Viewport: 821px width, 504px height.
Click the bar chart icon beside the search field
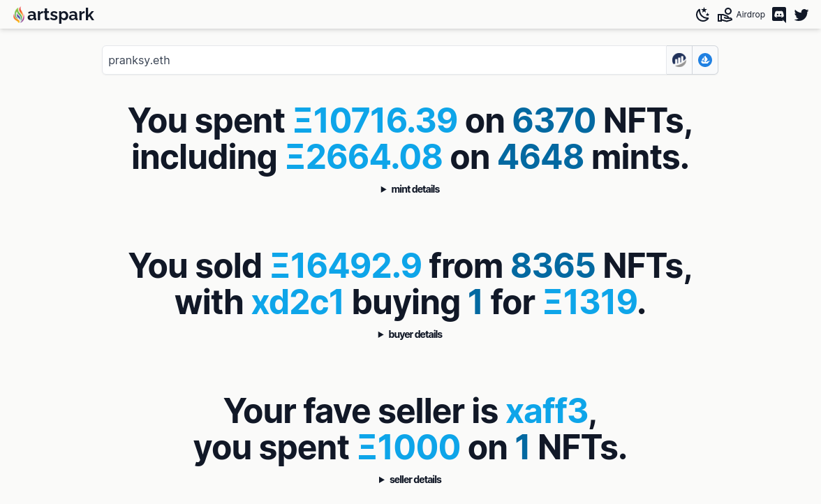click(679, 60)
